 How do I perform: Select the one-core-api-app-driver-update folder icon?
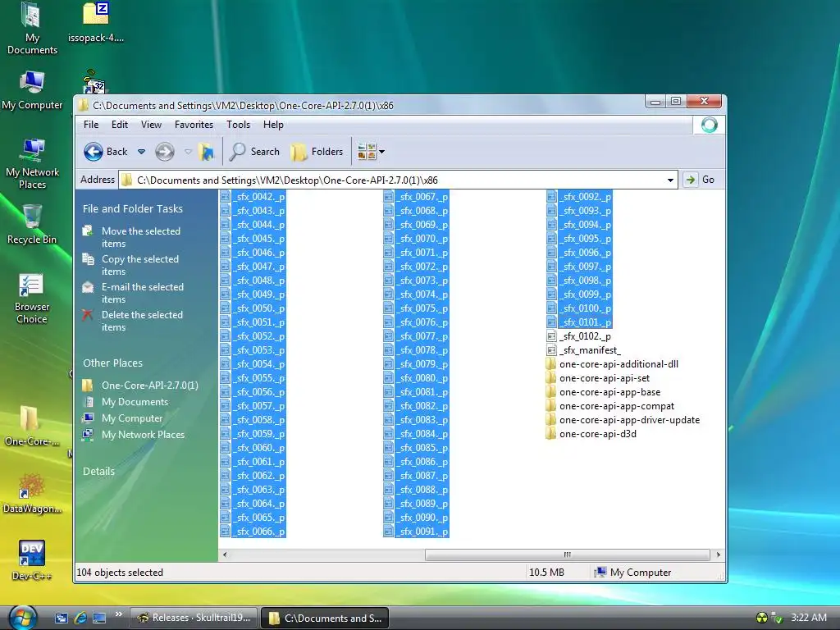[x=551, y=420]
